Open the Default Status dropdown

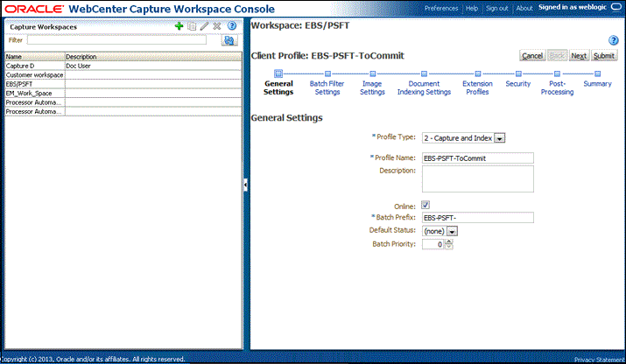click(x=452, y=231)
